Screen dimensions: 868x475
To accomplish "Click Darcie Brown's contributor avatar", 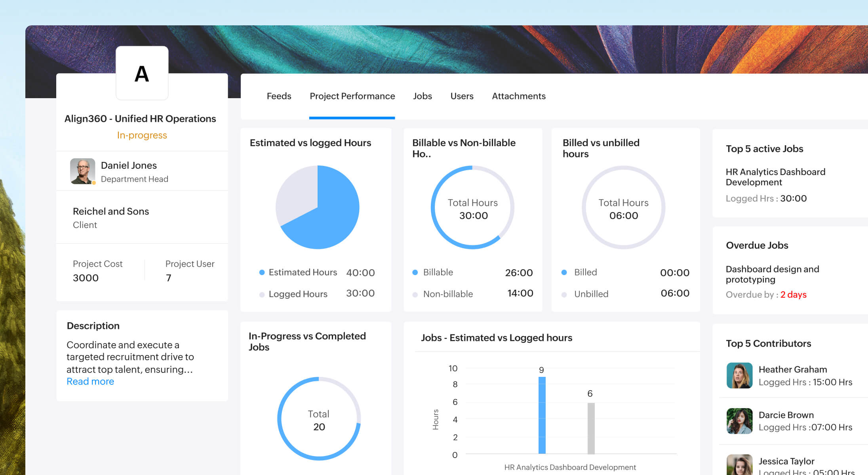I will click(739, 421).
